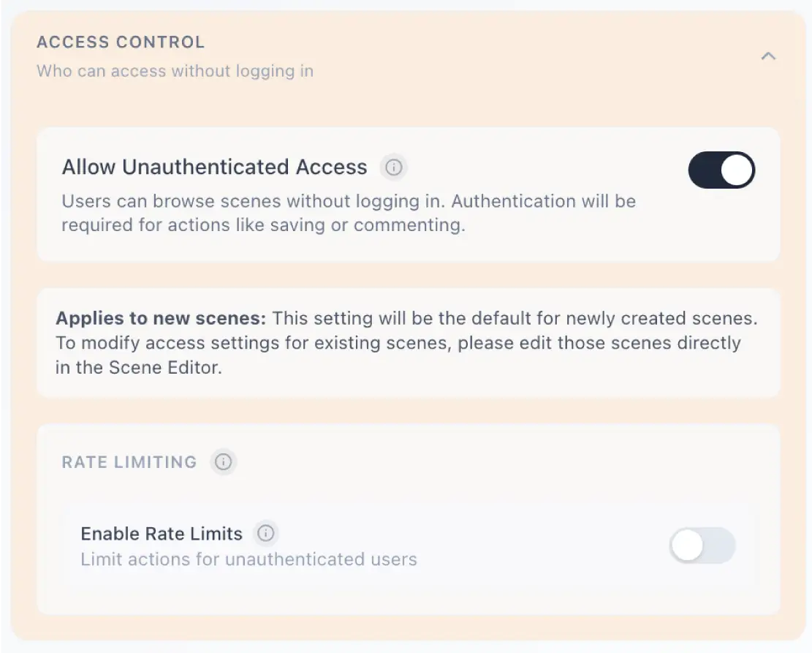Click 'Limit actions for unauthenticated users' text
Screen dimensions: 812x653
tap(248, 559)
